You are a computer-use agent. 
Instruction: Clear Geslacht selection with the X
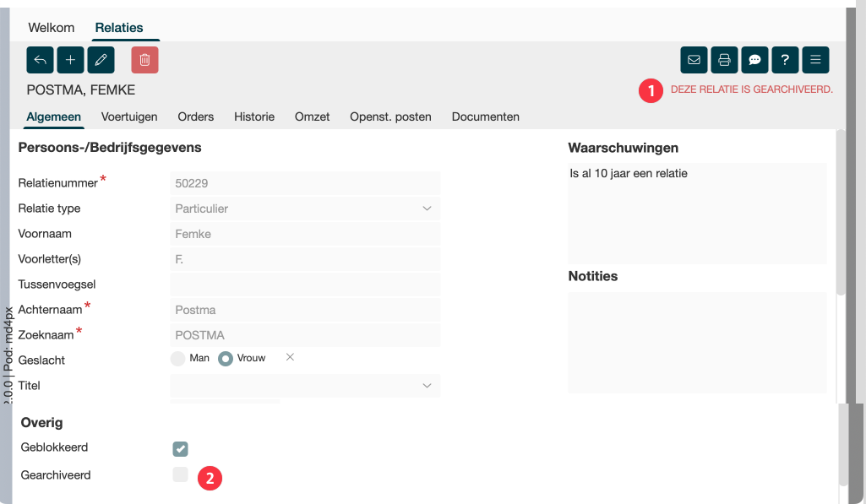point(290,358)
